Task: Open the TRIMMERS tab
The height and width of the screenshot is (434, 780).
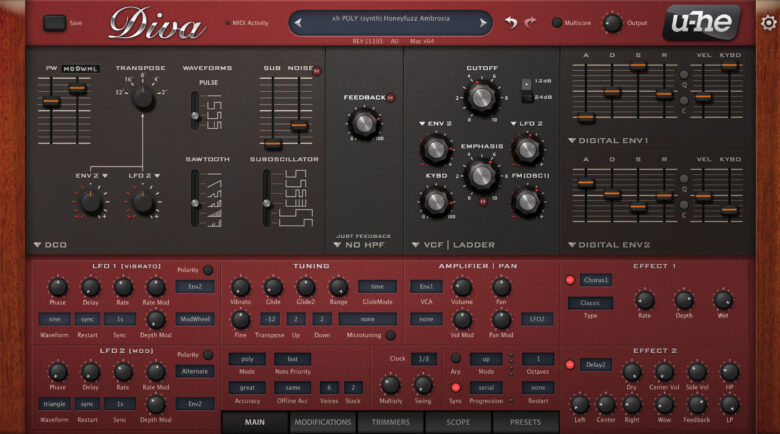Action: coord(391,422)
